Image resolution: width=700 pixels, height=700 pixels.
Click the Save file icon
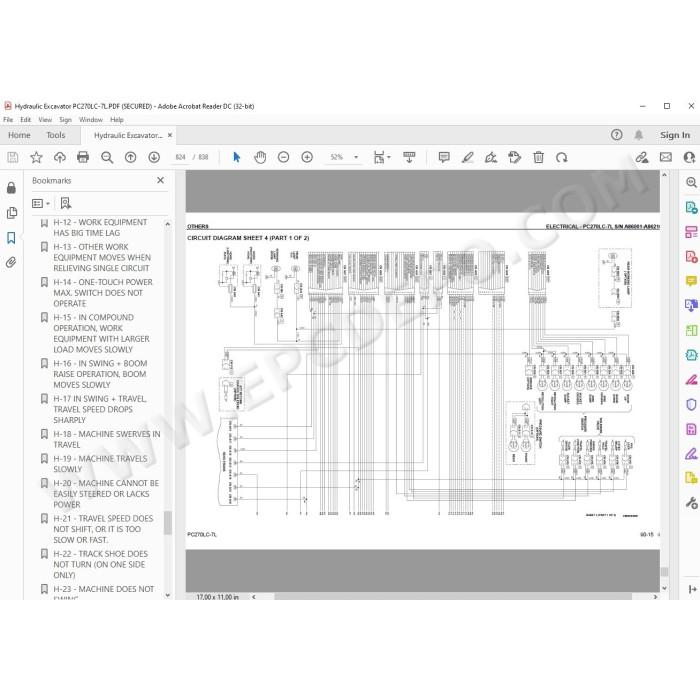point(12,157)
